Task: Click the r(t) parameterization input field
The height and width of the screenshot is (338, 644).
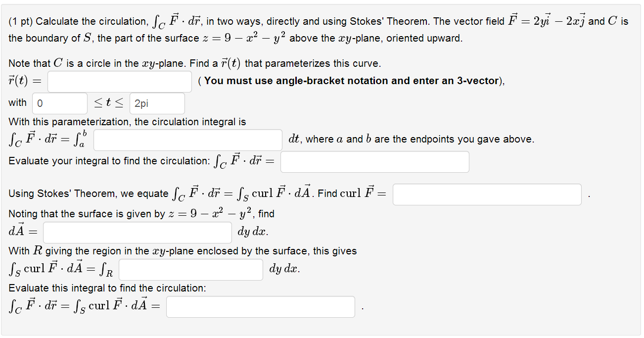Action: coord(119,81)
